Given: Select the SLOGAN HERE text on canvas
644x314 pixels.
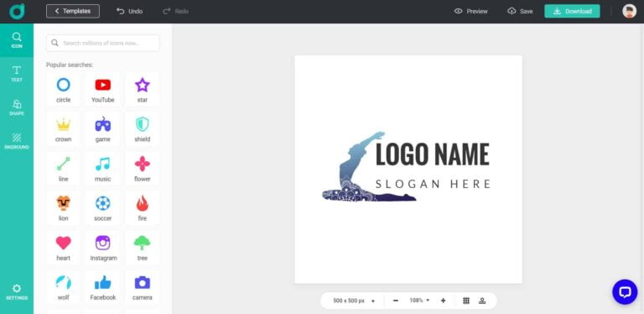Looking at the screenshot, I should (x=434, y=184).
